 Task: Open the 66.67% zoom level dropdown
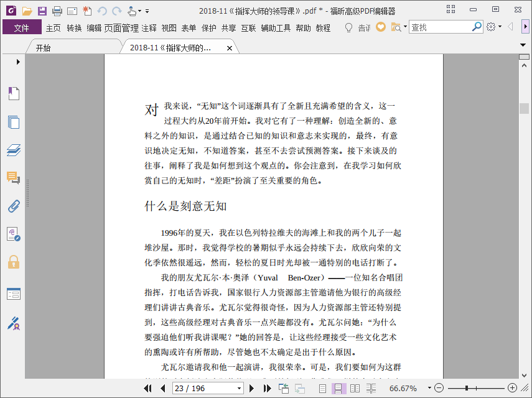(x=429, y=388)
